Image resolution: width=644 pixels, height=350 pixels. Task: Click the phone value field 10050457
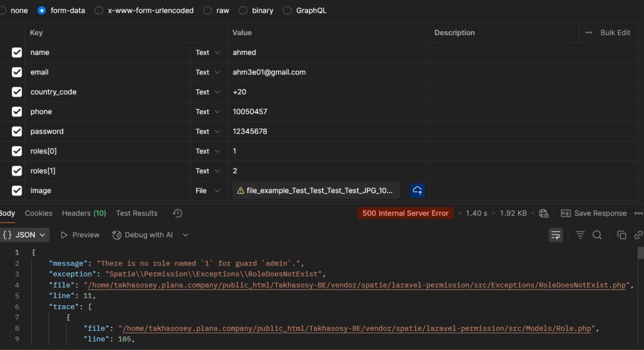tap(250, 112)
